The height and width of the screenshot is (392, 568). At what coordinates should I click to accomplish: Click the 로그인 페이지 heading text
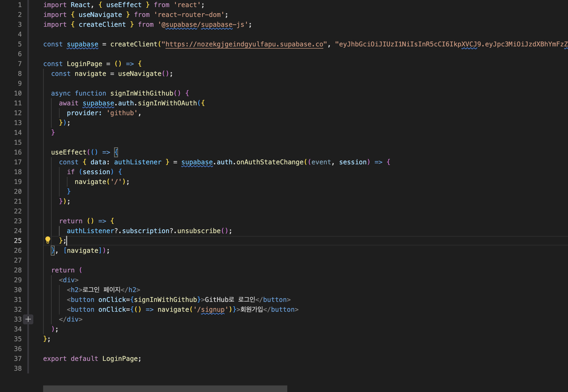click(x=101, y=290)
